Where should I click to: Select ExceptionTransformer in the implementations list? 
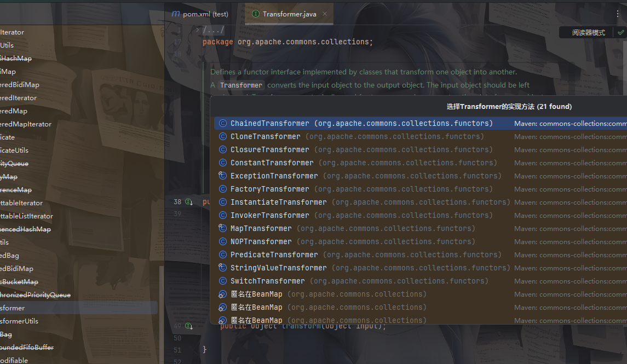(x=421, y=176)
